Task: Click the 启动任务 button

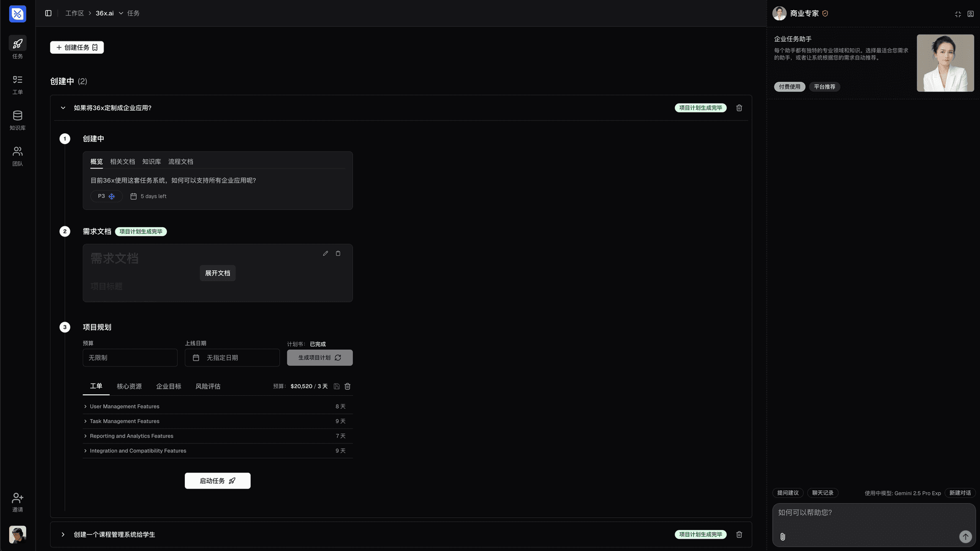Action: click(x=217, y=481)
